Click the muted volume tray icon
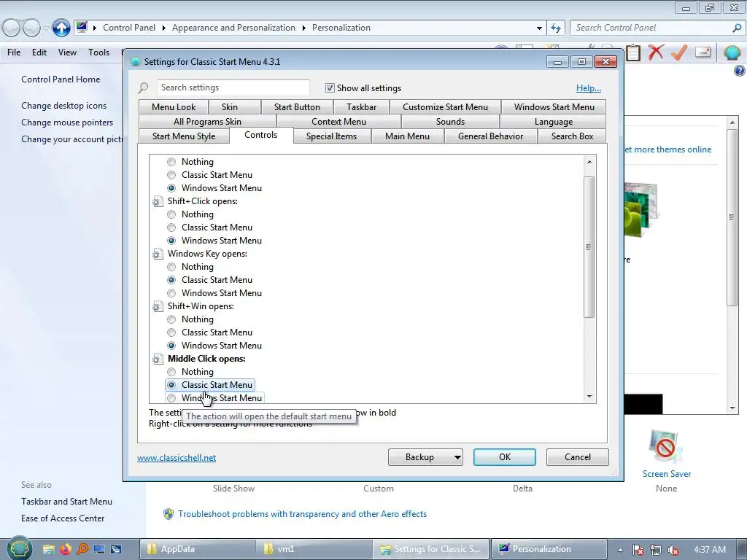Viewport: 747px width, 560px height. pos(673,550)
